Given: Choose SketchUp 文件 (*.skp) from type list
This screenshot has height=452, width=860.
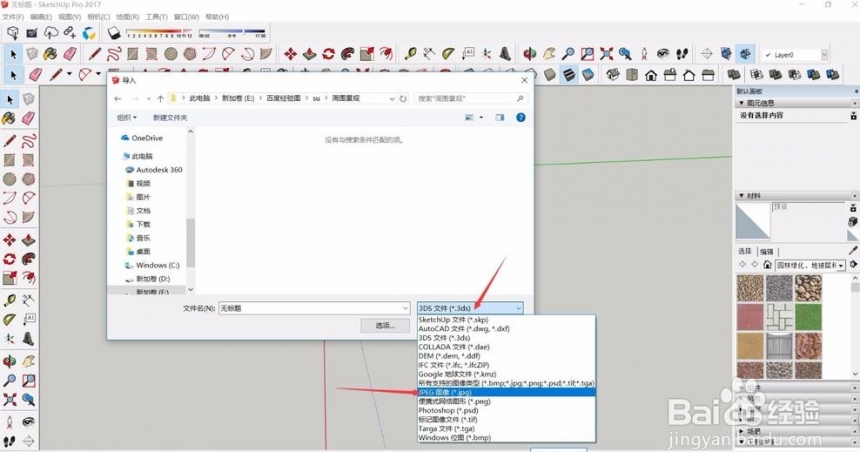Looking at the screenshot, I should 506,319.
